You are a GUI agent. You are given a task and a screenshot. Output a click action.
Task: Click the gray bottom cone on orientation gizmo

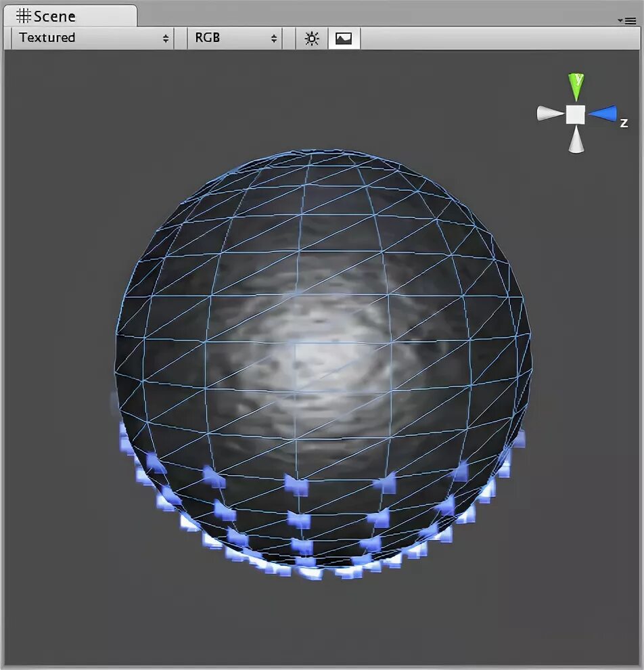576,139
